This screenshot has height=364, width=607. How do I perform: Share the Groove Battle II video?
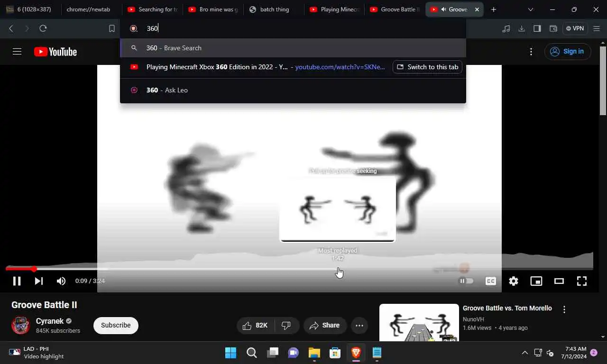(x=325, y=325)
